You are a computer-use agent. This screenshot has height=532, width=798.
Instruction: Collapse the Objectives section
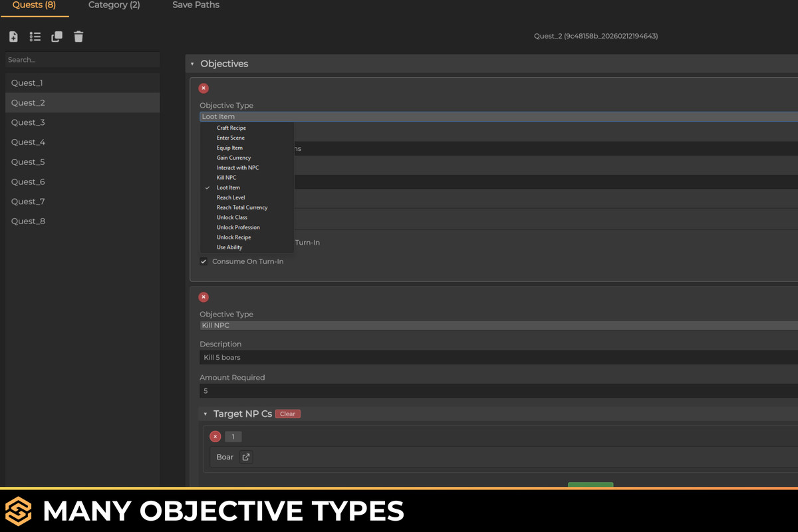[x=192, y=64]
